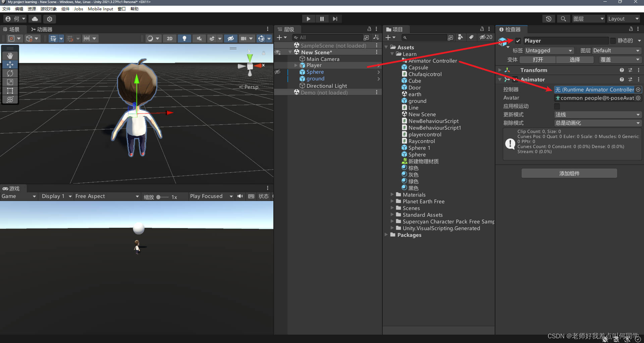Open the Unity cloud services icon
The image size is (644, 343).
pyautogui.click(x=35, y=19)
